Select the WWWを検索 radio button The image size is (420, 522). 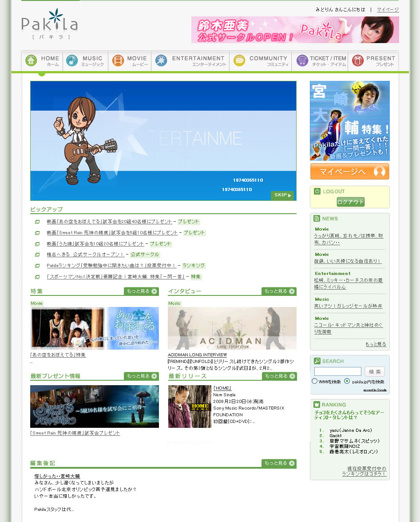click(x=314, y=381)
